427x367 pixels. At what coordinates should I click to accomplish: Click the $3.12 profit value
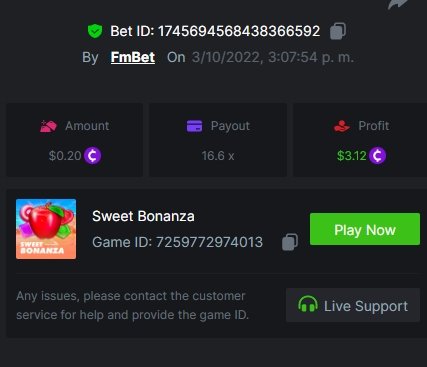[352, 156]
